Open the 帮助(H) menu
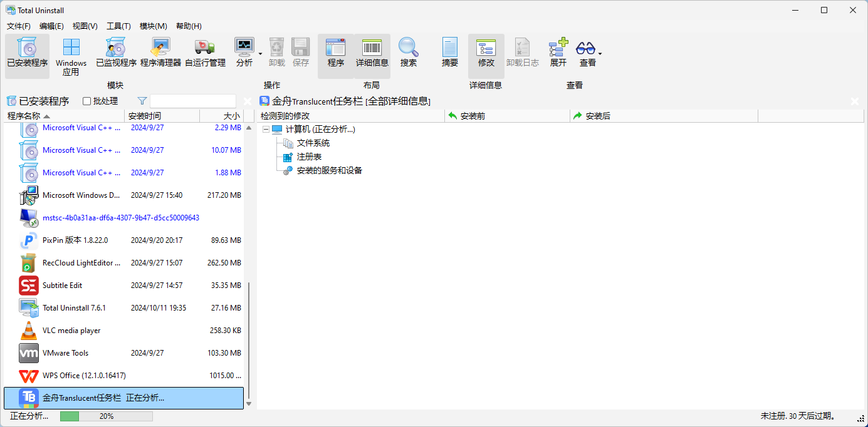 coord(189,26)
